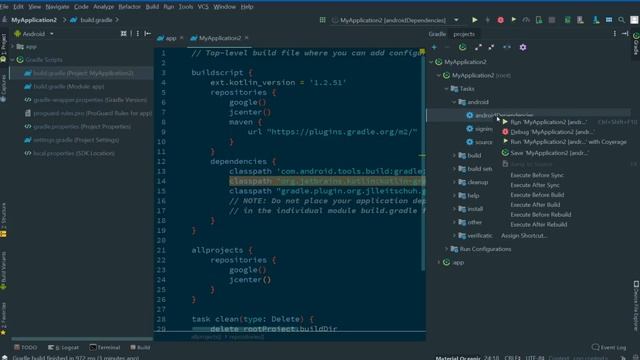This screenshot has width=640, height=360.
Task: Click the search magnifier in the main toolbar
Action: point(621,20)
